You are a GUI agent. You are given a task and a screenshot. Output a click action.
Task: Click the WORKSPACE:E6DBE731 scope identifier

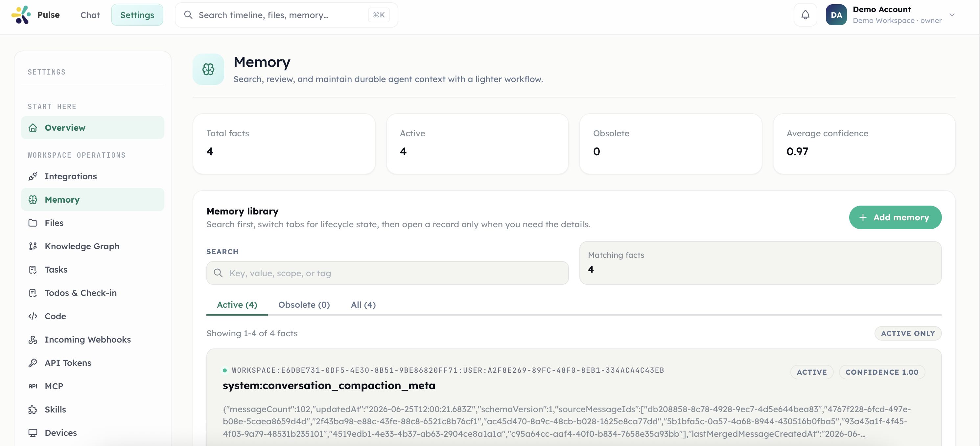[448, 370]
